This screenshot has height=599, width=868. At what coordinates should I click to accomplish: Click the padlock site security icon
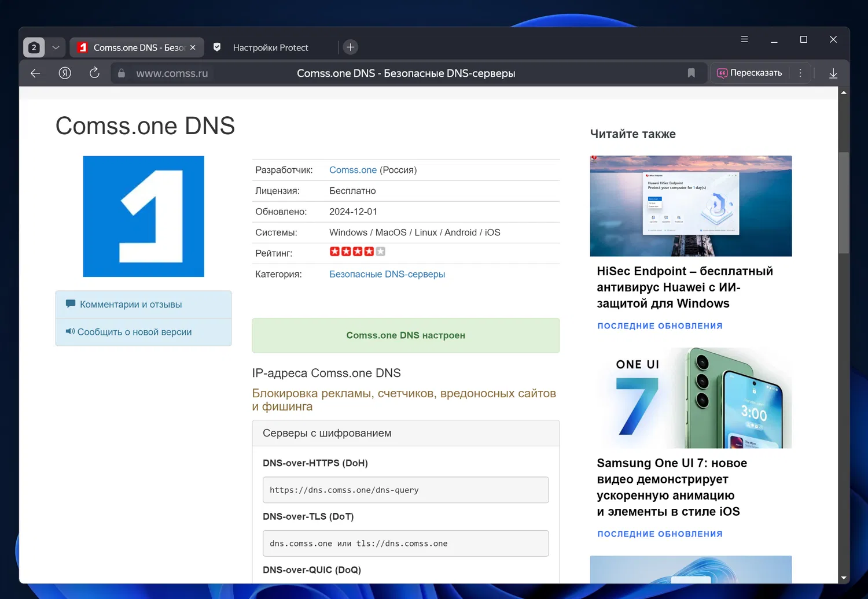[x=122, y=73]
